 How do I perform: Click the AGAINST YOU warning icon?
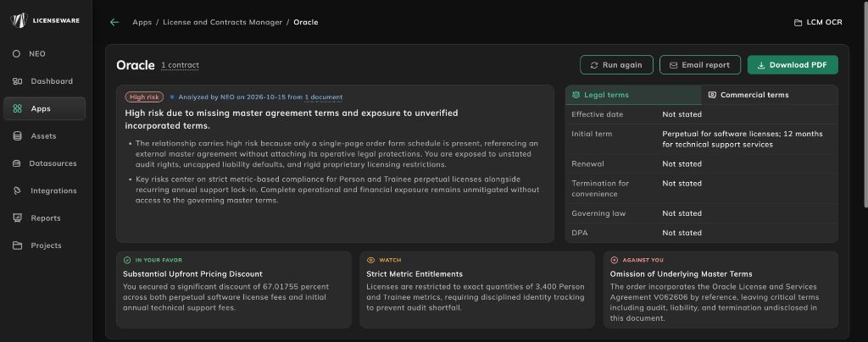pos(615,260)
